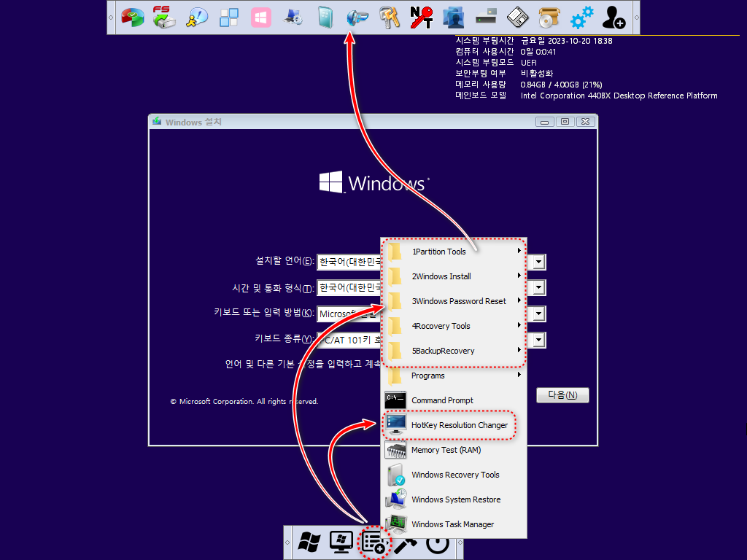Viewport: 747px width, 560px height.
Task: Open the red-green pie disk tool icon
Action: pos(133,17)
